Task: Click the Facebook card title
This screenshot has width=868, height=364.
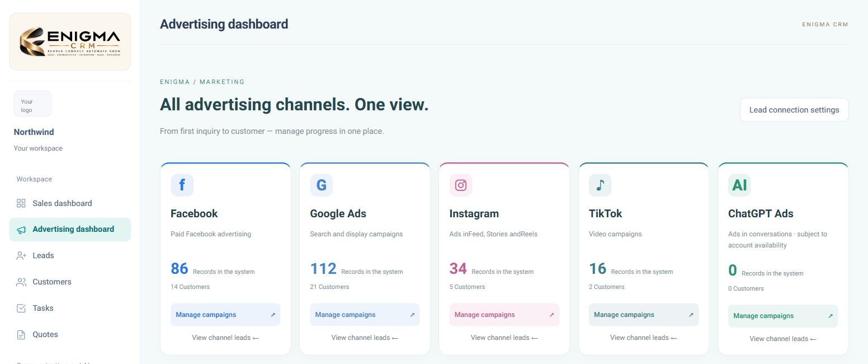Action: [194, 213]
